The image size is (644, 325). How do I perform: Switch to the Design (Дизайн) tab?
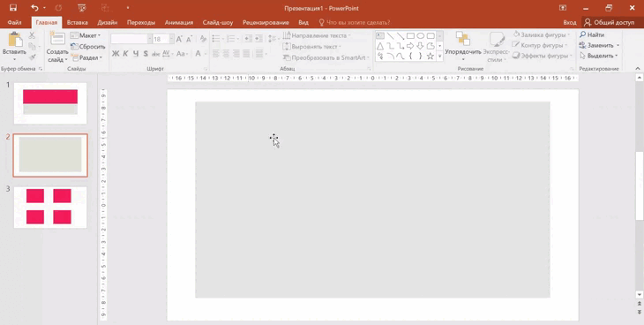[108, 23]
